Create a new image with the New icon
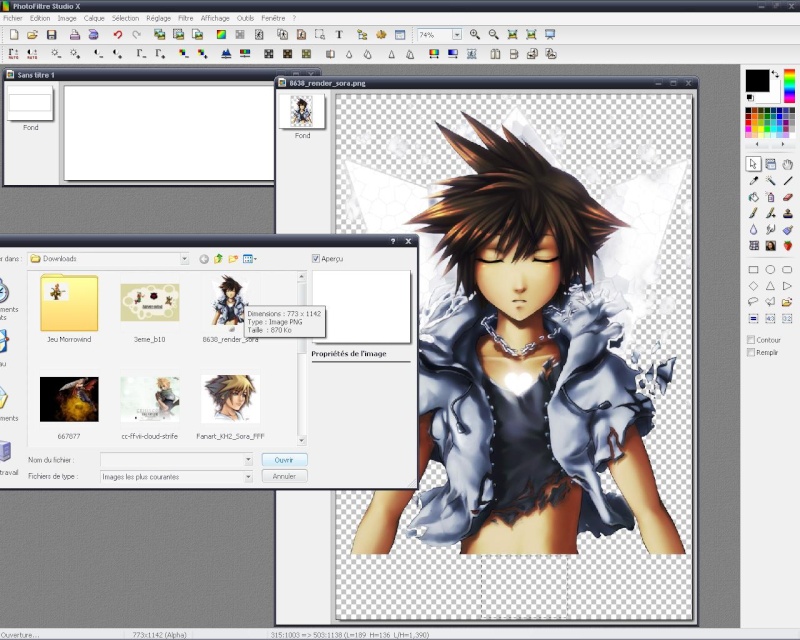This screenshot has height=640, width=800. pyautogui.click(x=14, y=35)
